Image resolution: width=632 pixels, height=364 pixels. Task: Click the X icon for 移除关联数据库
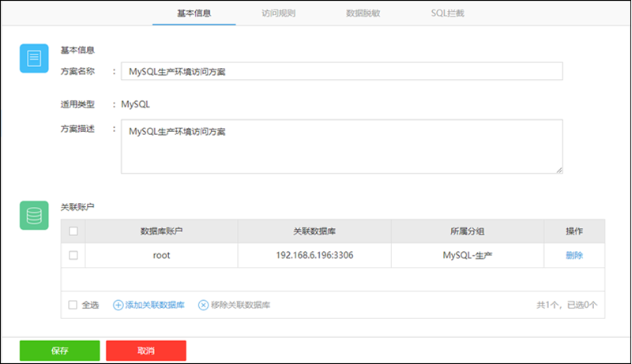point(203,305)
